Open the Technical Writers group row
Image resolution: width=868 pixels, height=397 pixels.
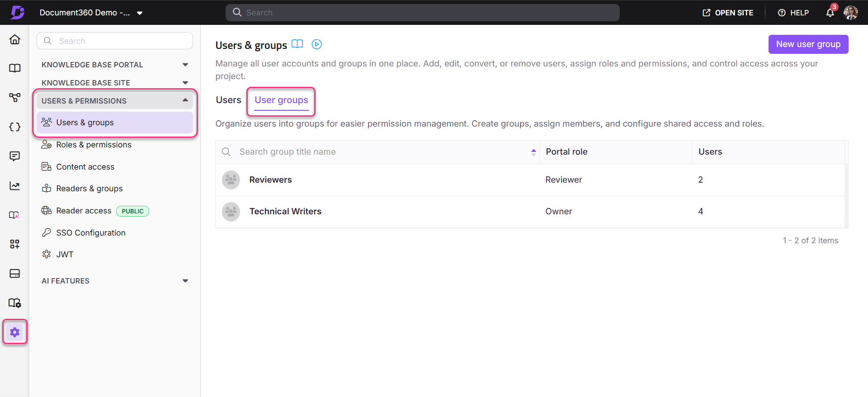point(530,212)
